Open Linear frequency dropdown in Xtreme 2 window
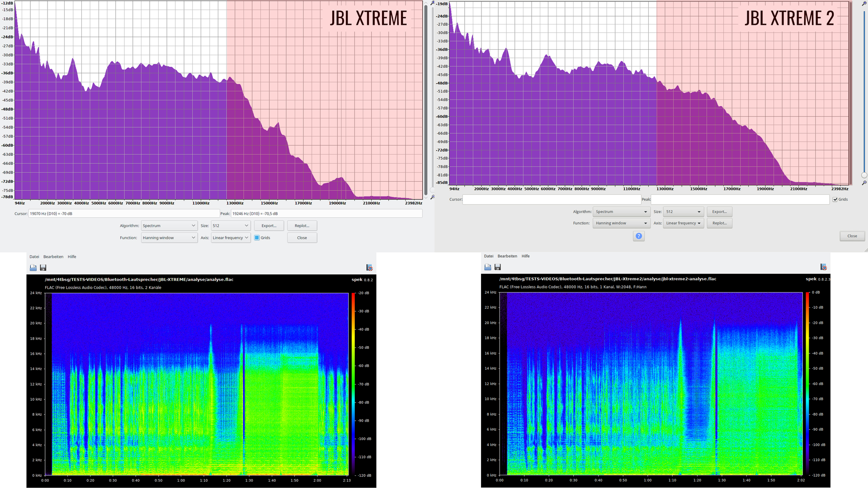The image size is (868, 488). pos(684,223)
